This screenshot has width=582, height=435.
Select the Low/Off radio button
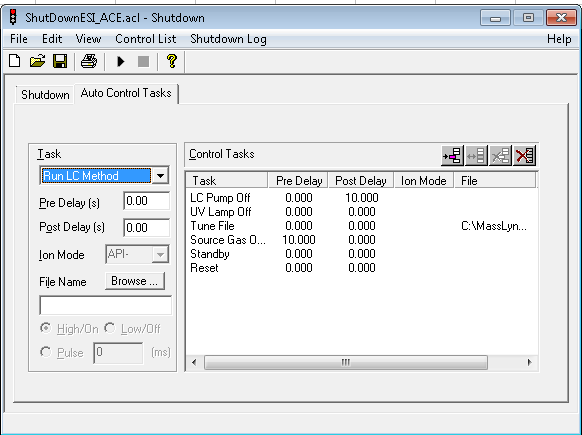110,328
